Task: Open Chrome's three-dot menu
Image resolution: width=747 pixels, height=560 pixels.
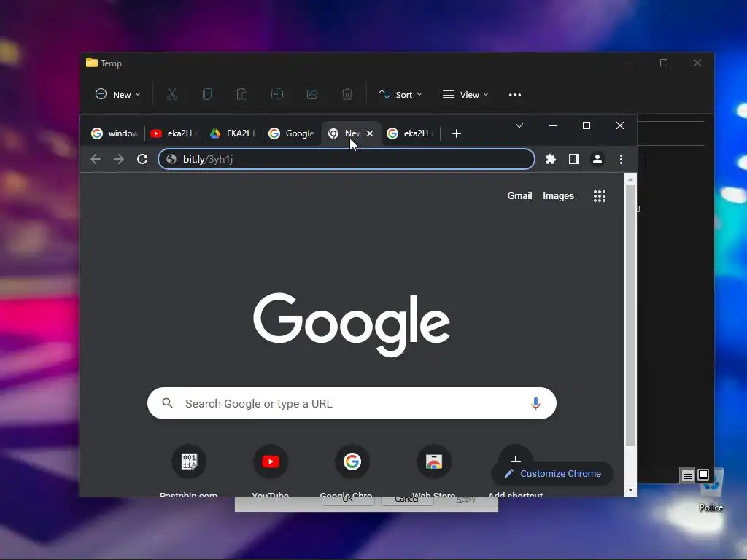Action: (621, 159)
